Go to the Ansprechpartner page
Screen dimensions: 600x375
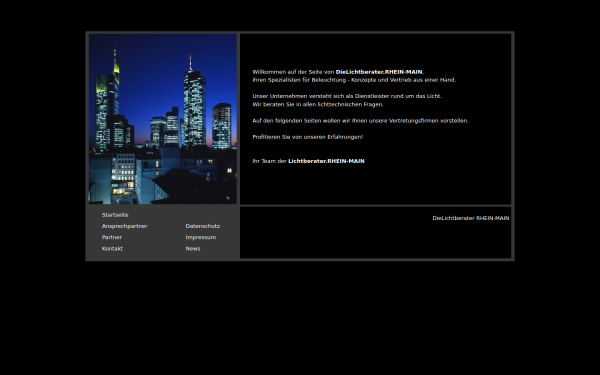[x=124, y=226]
